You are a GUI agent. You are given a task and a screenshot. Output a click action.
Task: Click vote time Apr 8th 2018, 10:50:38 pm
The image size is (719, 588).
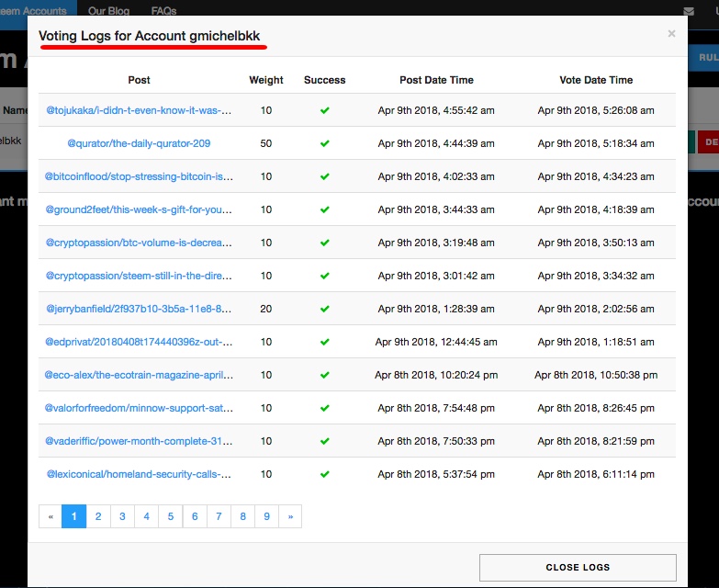click(596, 375)
